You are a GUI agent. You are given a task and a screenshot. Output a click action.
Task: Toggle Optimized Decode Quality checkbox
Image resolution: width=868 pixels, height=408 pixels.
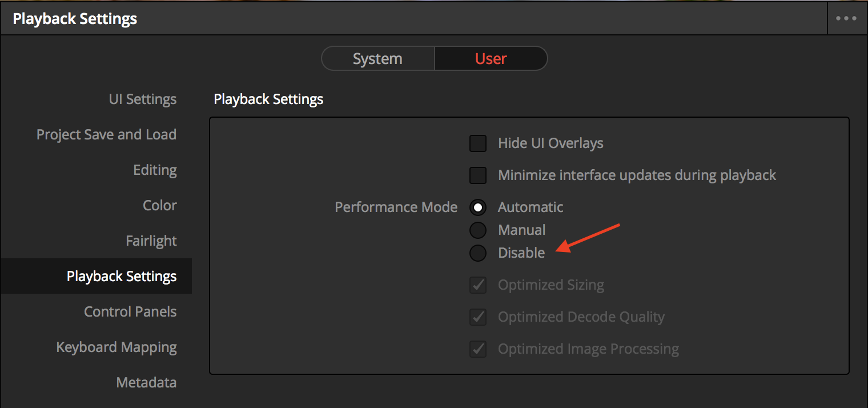[478, 317]
